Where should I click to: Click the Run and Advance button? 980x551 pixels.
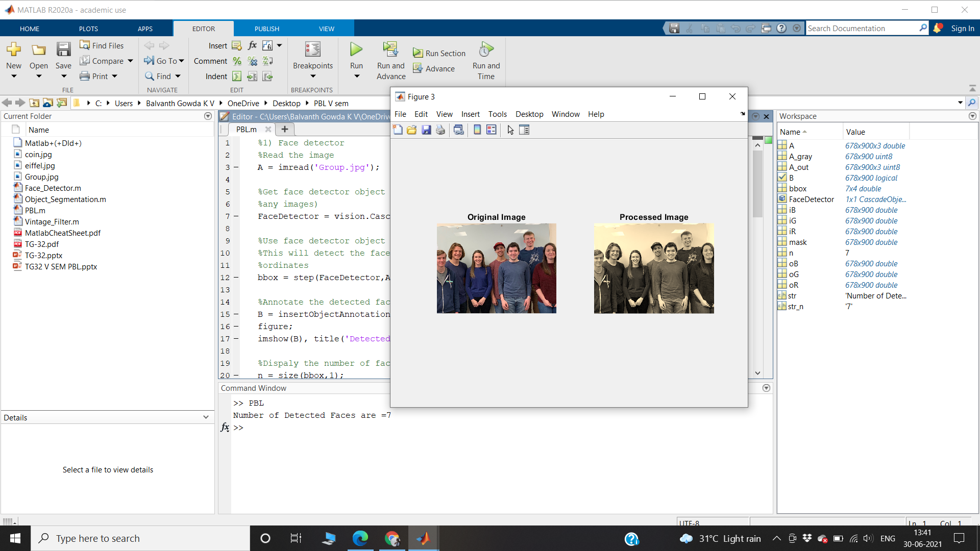[x=390, y=60]
